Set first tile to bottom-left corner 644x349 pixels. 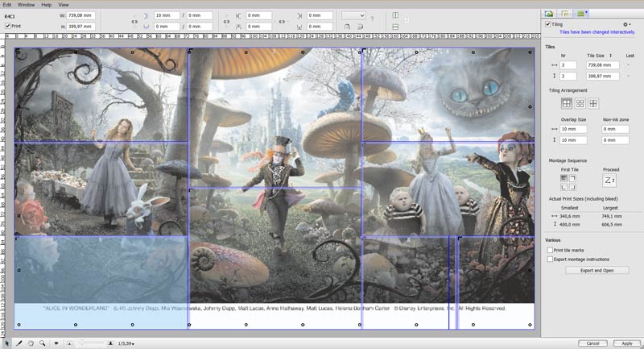point(563,187)
